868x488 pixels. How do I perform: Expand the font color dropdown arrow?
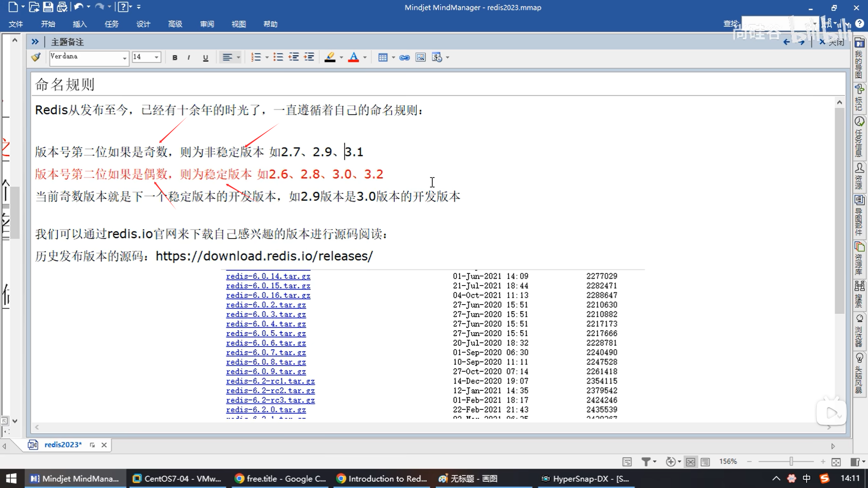click(x=365, y=57)
